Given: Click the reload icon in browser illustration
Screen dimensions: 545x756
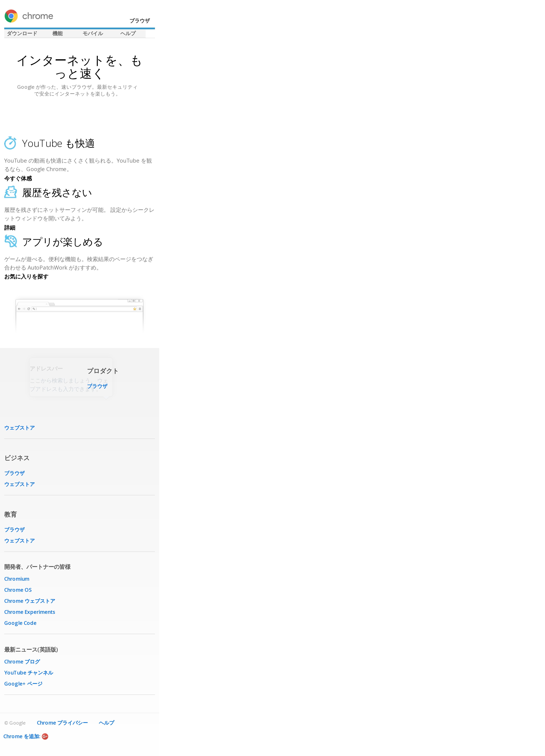Looking at the screenshot, I should click(29, 309).
